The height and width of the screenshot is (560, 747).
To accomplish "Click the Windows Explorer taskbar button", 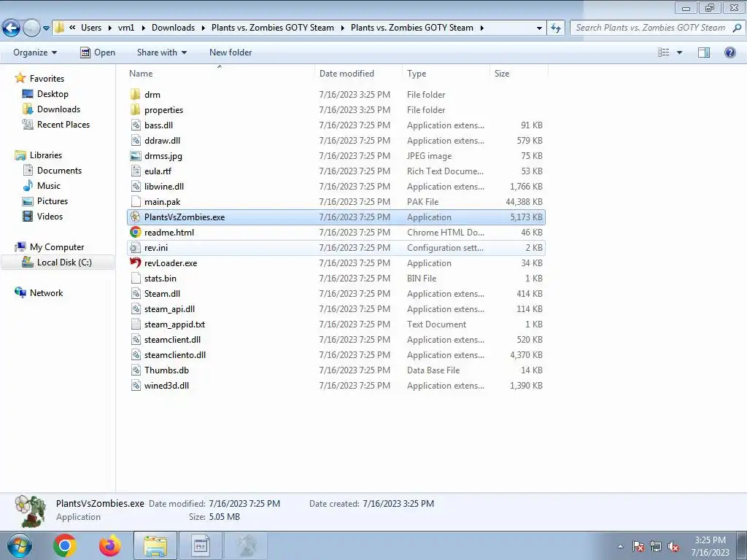I will [x=155, y=545].
